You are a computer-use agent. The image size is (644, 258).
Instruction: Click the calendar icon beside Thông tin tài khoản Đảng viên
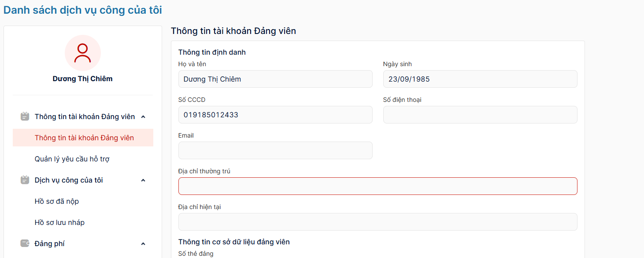tap(25, 117)
